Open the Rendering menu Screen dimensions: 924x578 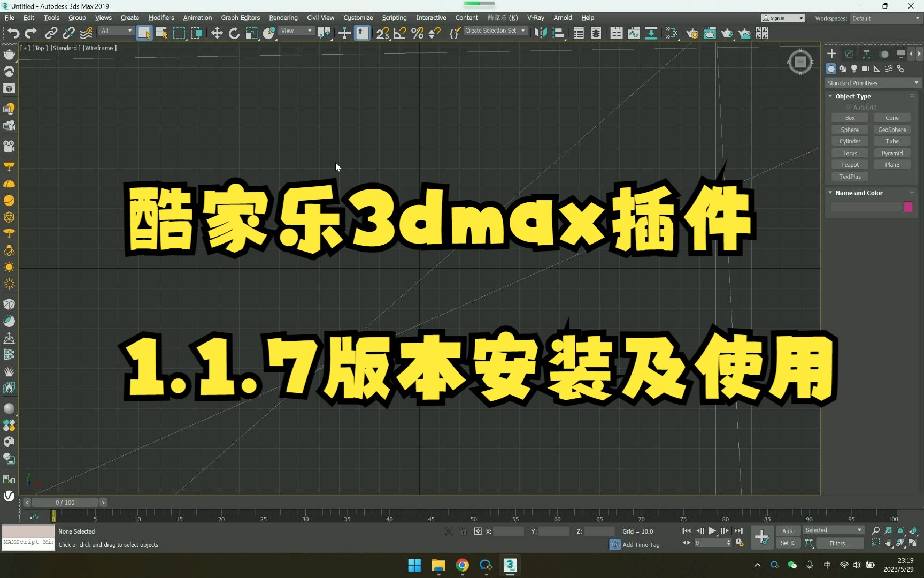[x=283, y=18]
